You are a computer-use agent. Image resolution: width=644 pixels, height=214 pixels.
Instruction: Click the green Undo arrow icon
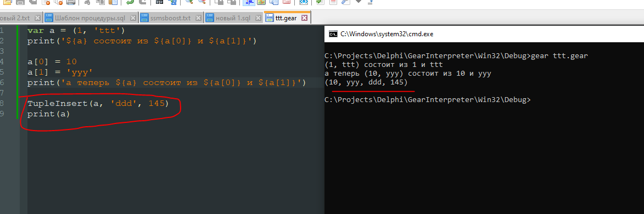pos(130,2)
